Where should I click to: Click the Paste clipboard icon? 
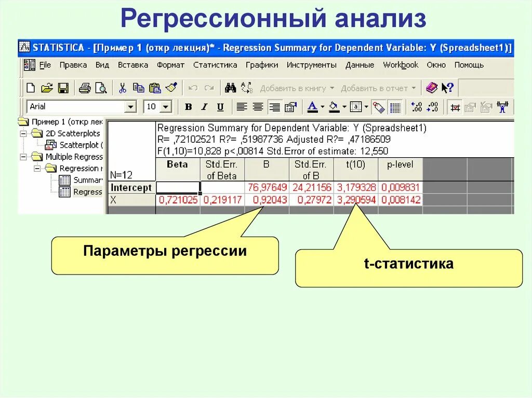pos(155,88)
